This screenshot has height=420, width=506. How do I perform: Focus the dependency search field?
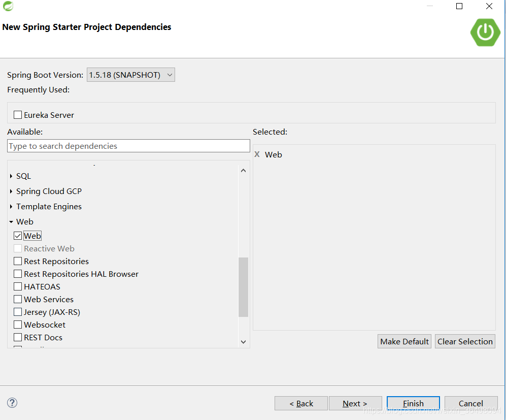[128, 146]
